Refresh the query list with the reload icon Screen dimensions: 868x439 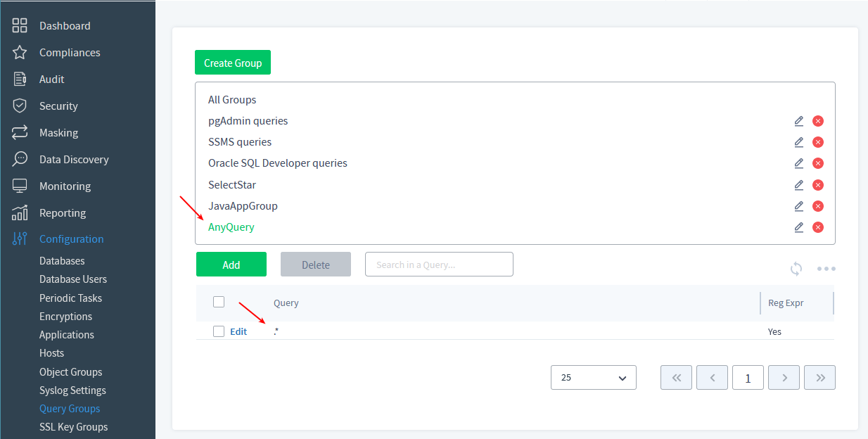click(x=796, y=269)
